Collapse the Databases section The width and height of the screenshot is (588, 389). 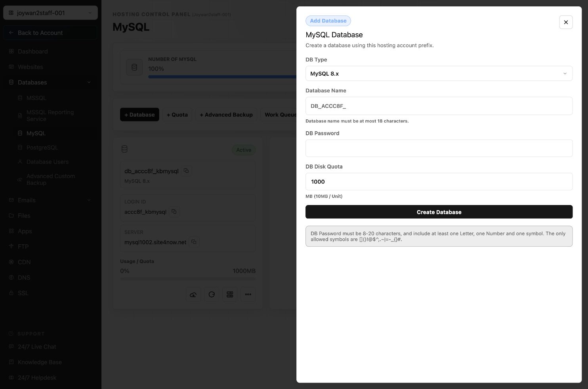coord(50,82)
